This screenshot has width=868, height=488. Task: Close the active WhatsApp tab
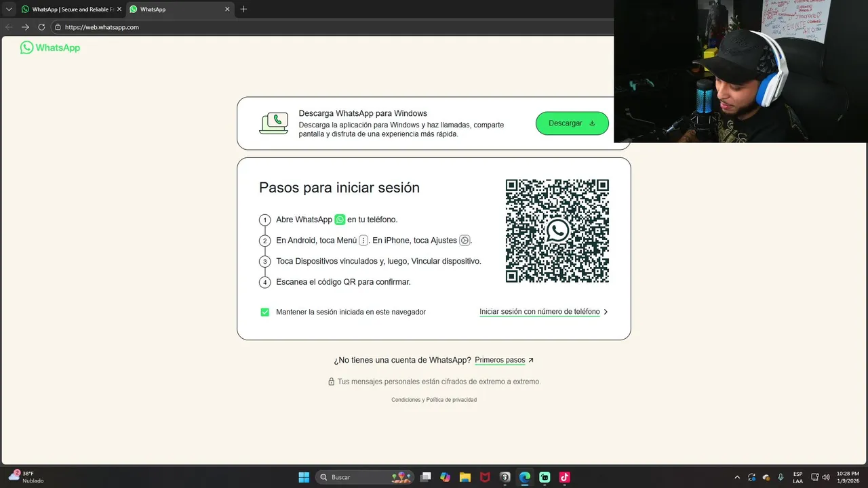coord(227,9)
